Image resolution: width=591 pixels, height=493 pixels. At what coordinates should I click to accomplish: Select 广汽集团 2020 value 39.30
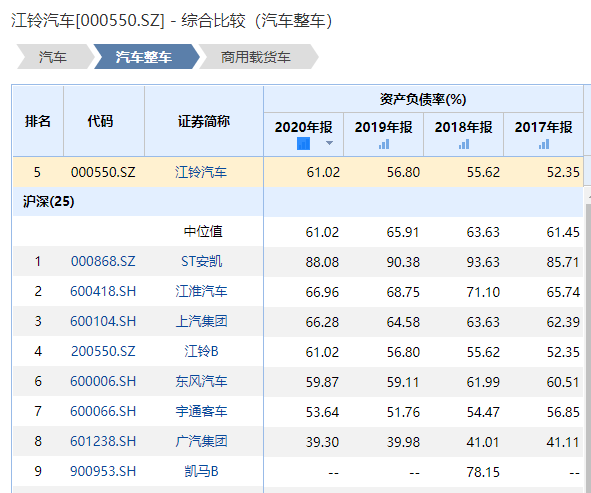(322, 442)
